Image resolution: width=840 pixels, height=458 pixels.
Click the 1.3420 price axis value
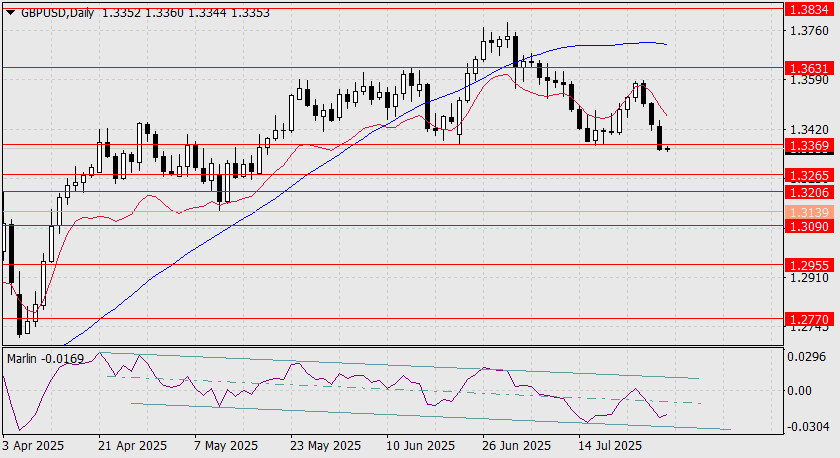click(x=809, y=130)
